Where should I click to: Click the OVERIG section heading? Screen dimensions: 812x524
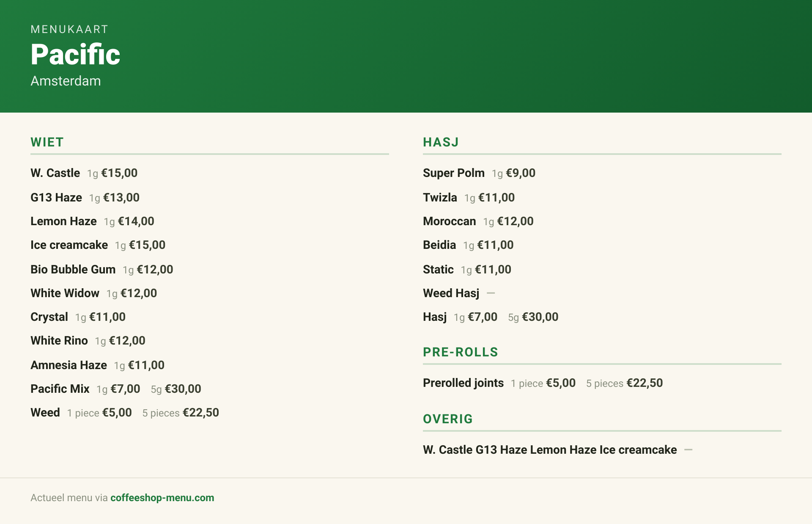448,419
